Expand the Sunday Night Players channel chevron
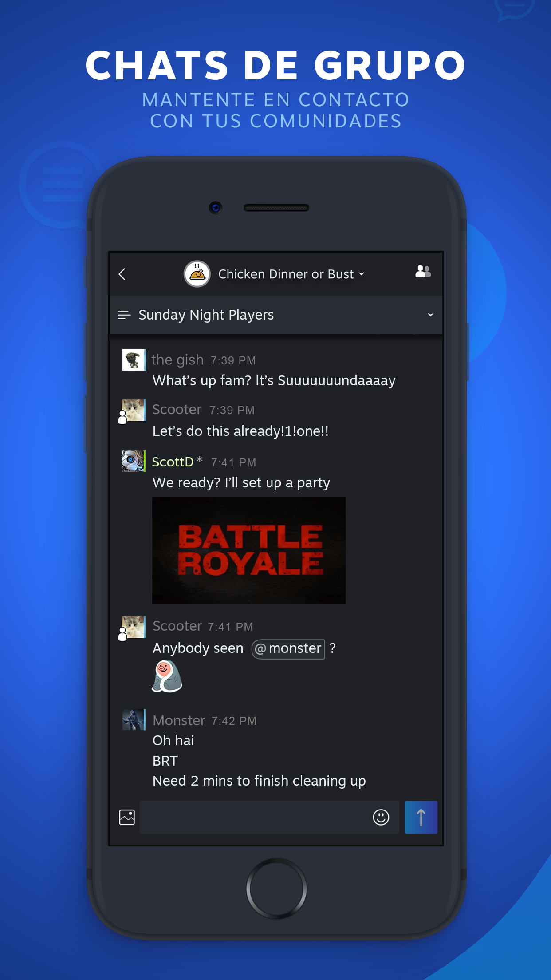This screenshot has height=980, width=551. point(430,315)
